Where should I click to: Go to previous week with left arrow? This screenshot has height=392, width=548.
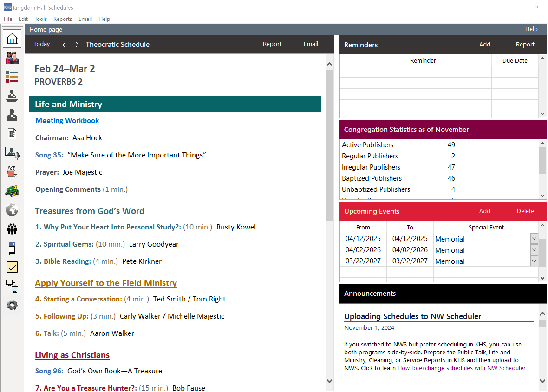pyautogui.click(x=64, y=45)
